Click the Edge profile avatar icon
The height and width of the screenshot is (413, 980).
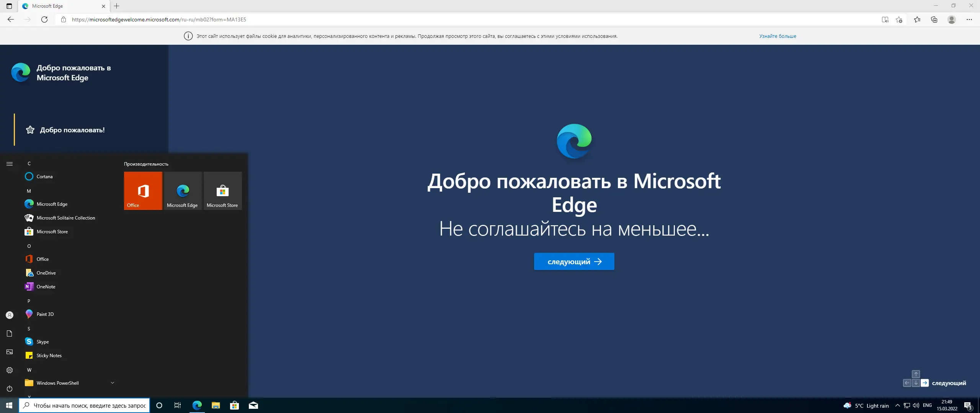click(951, 20)
